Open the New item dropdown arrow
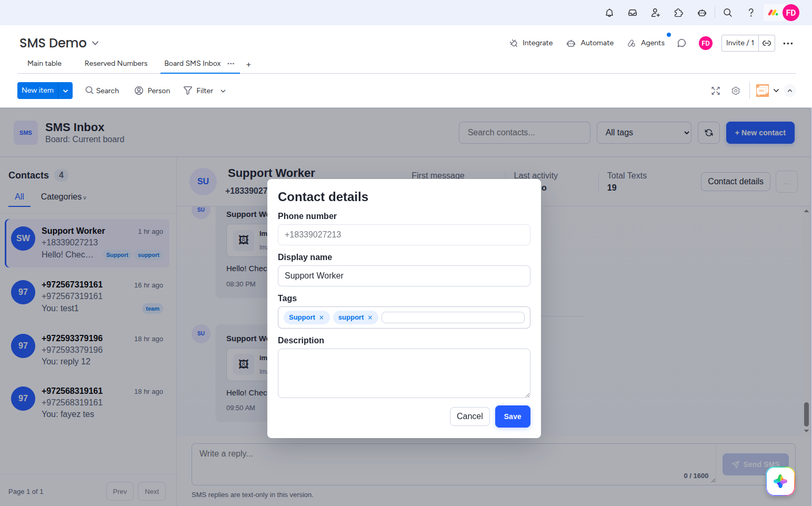 pyautogui.click(x=65, y=91)
